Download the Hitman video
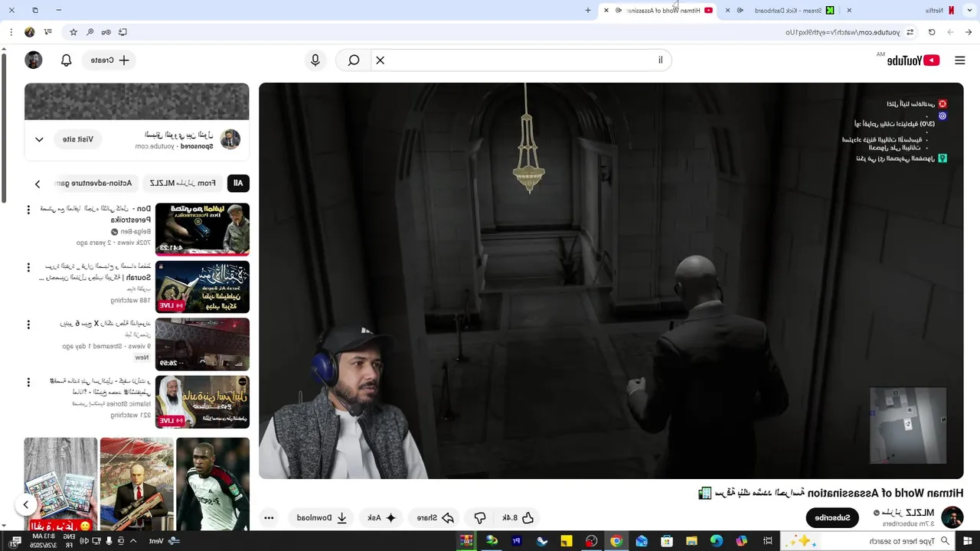980x551 pixels. [322, 517]
